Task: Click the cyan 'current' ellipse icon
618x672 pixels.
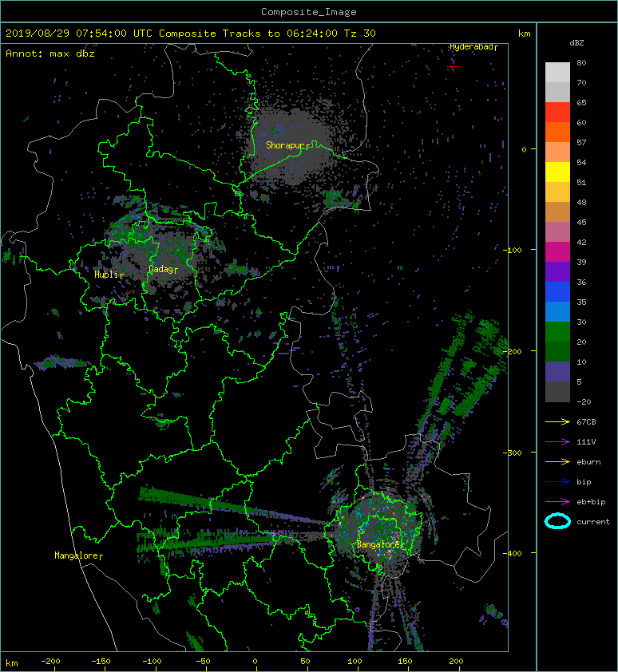Action: coord(557,521)
